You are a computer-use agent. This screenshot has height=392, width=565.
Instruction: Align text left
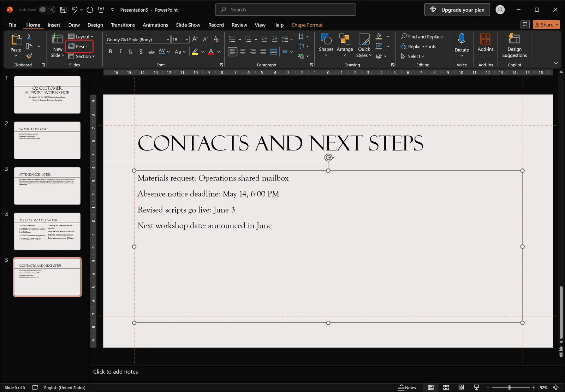coord(232,52)
